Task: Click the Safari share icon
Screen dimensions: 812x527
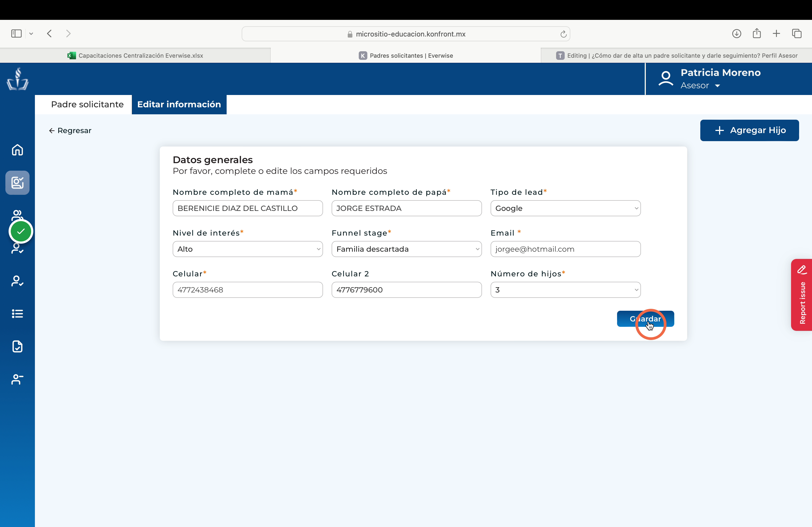Action: (757, 33)
